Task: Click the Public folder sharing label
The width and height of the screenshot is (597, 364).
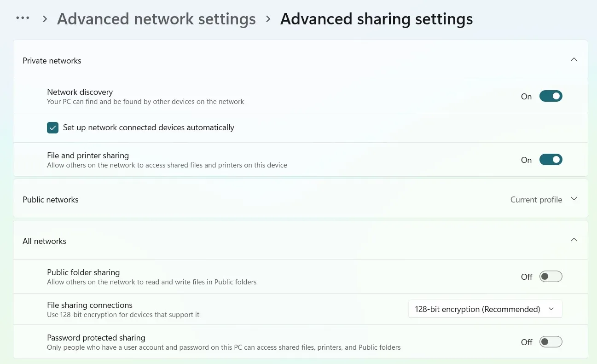Action: point(83,272)
